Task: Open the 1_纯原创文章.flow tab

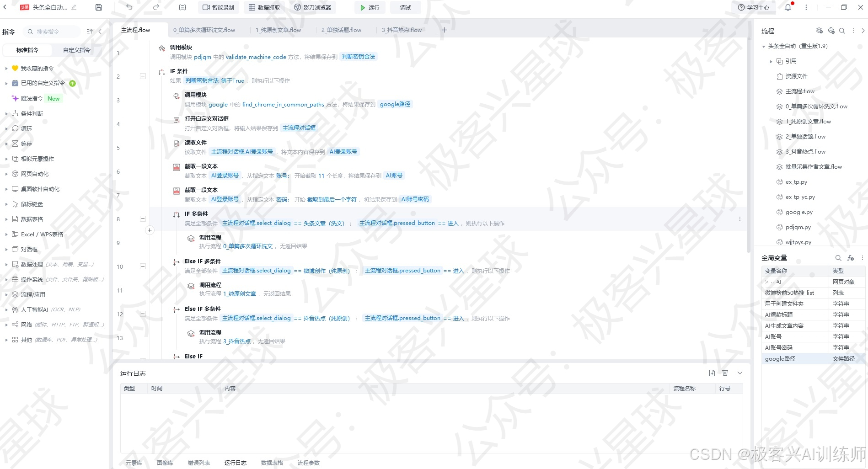Action: pyautogui.click(x=278, y=30)
